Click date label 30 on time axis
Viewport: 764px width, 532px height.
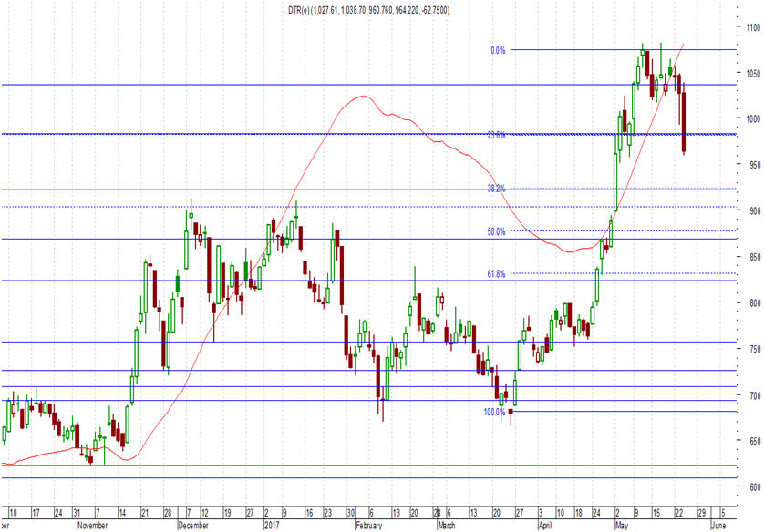[350, 513]
